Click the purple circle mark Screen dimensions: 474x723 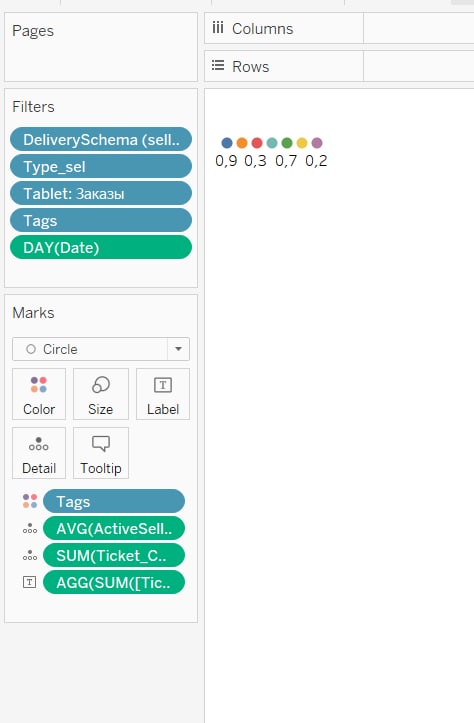tap(317, 143)
